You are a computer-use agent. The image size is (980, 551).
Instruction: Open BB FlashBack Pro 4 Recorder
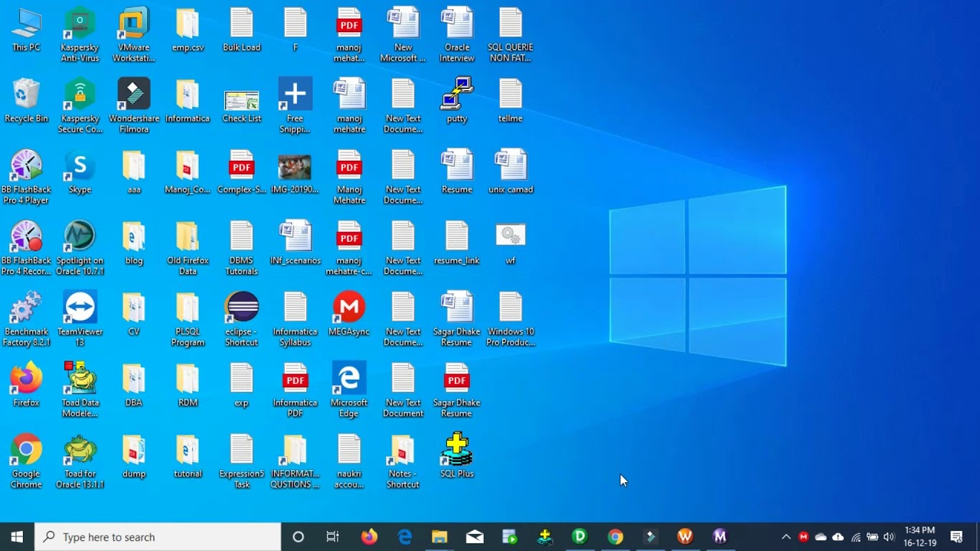click(x=26, y=249)
